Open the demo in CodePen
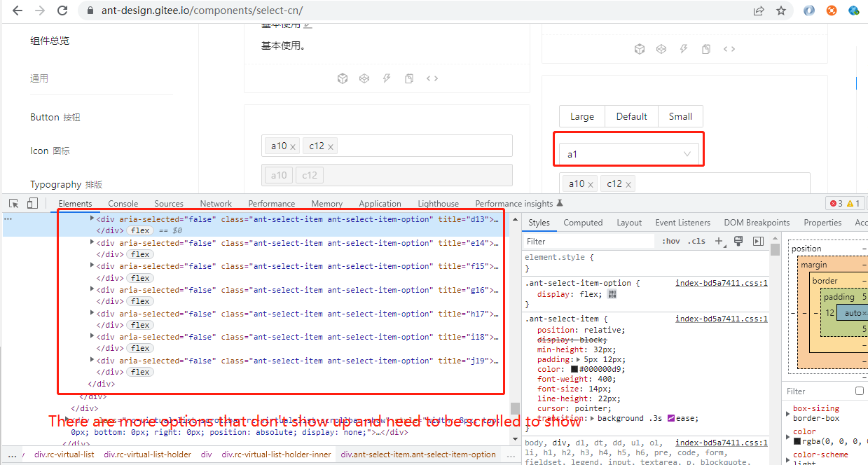This screenshot has width=868, height=465. click(x=364, y=78)
